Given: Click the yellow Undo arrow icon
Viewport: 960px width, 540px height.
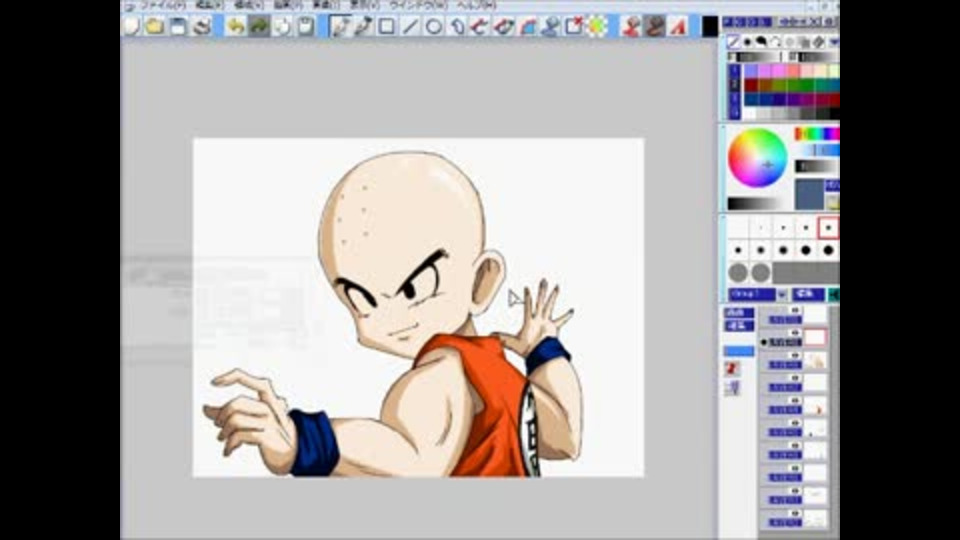Looking at the screenshot, I should [x=236, y=26].
